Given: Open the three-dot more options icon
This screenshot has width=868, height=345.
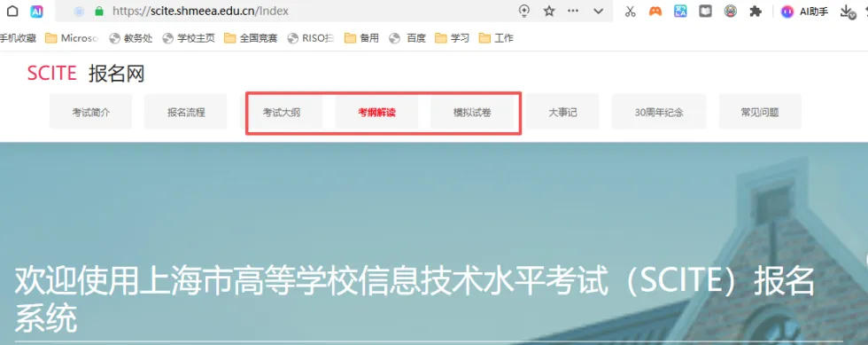Looking at the screenshot, I should 574,12.
